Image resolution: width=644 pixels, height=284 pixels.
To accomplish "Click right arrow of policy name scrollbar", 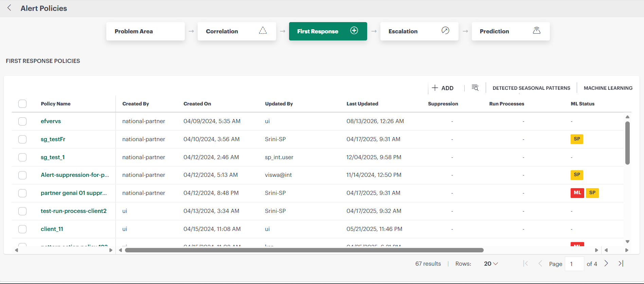I will (x=111, y=250).
